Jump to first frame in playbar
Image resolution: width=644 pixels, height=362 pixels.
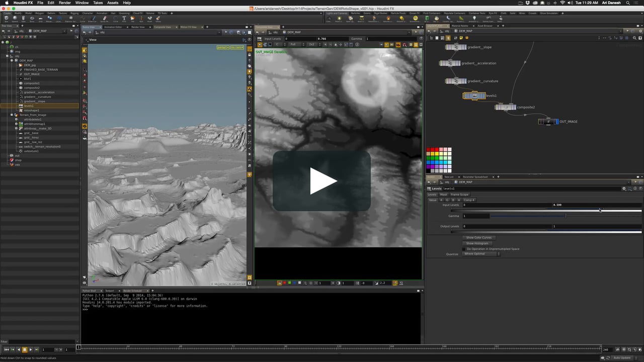(x=6, y=349)
